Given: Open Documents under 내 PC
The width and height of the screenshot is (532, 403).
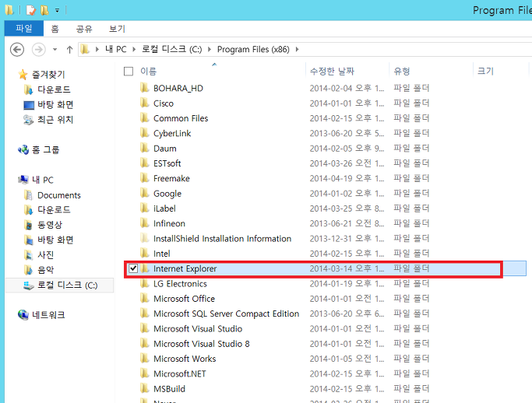Looking at the screenshot, I should point(59,195).
